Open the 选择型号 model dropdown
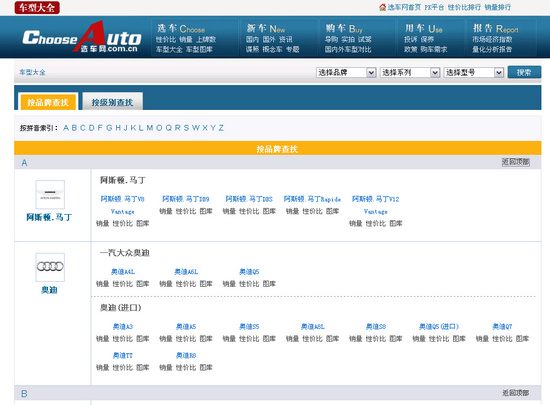 pyautogui.click(x=474, y=73)
